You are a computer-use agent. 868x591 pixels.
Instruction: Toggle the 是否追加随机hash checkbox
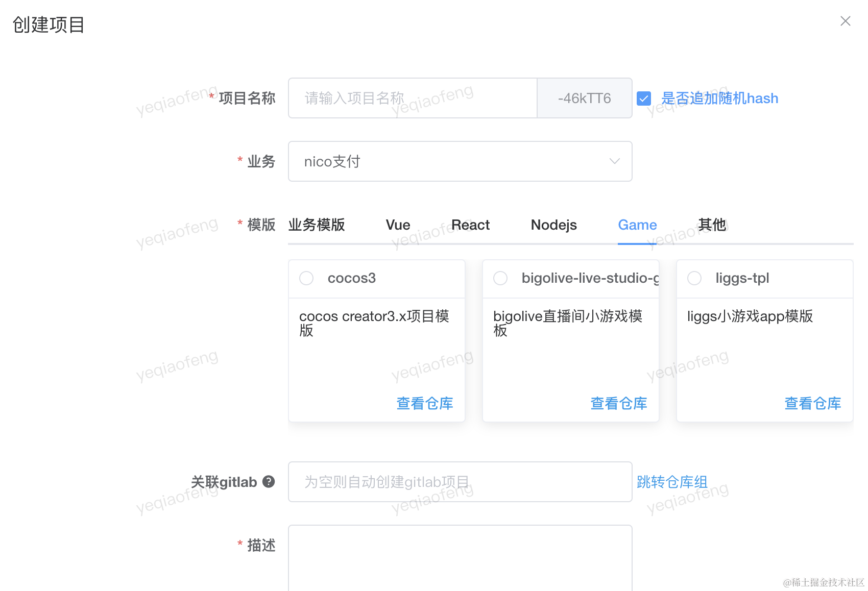pyautogui.click(x=644, y=98)
